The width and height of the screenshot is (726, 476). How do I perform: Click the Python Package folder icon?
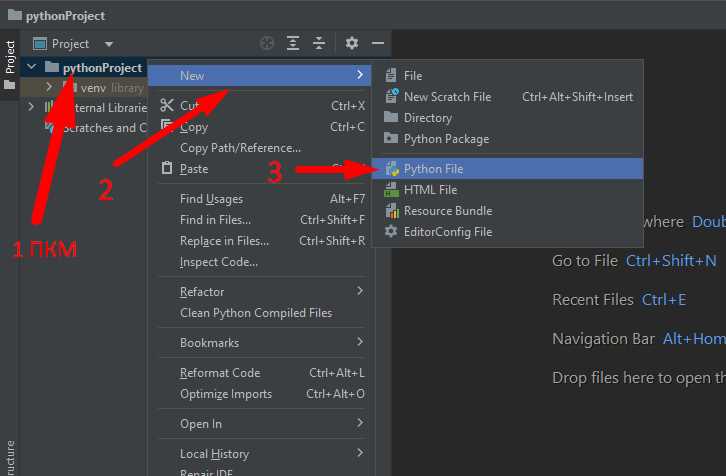(391, 138)
